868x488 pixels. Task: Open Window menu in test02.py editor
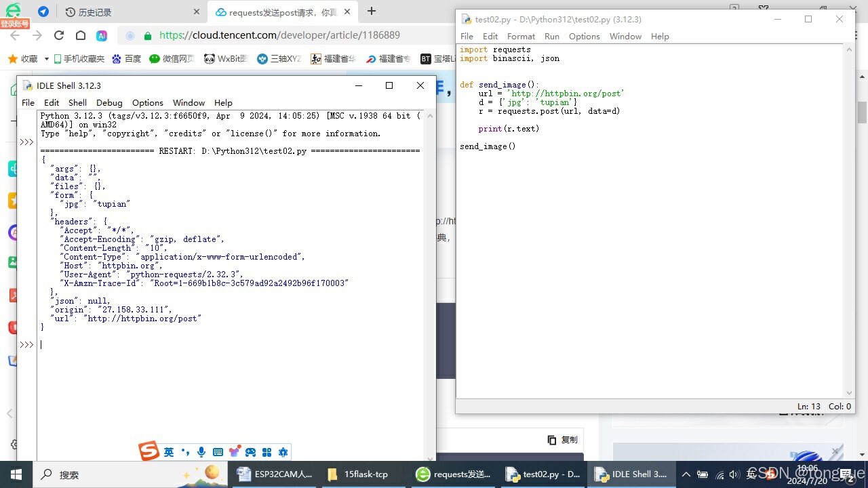point(625,36)
